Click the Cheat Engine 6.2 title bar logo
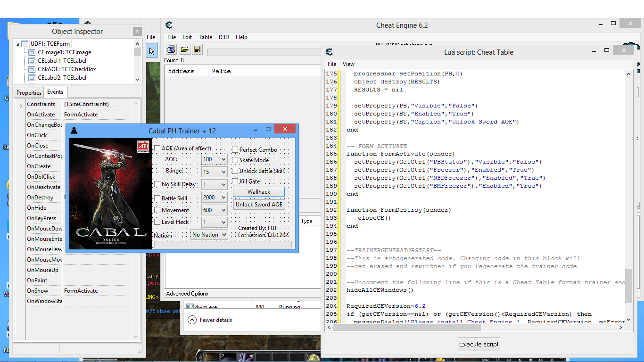 (x=169, y=25)
